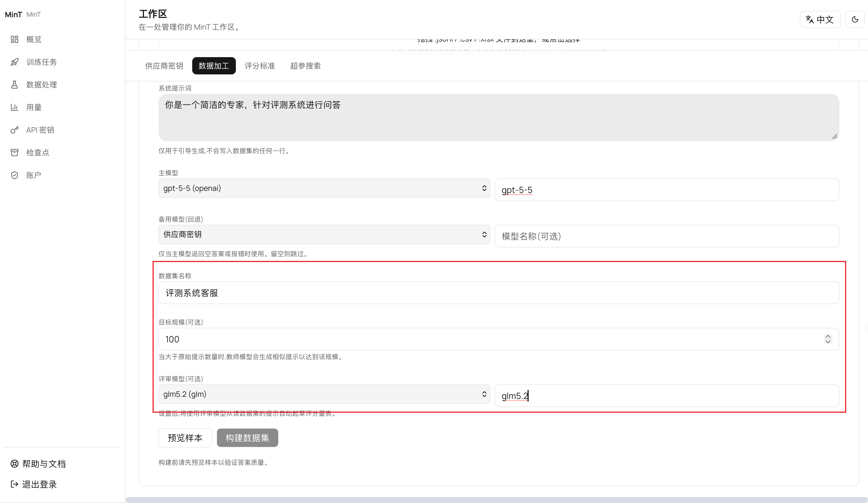The image size is (868, 503).
Task: Switch language with the 中文 button
Action: [x=820, y=20]
